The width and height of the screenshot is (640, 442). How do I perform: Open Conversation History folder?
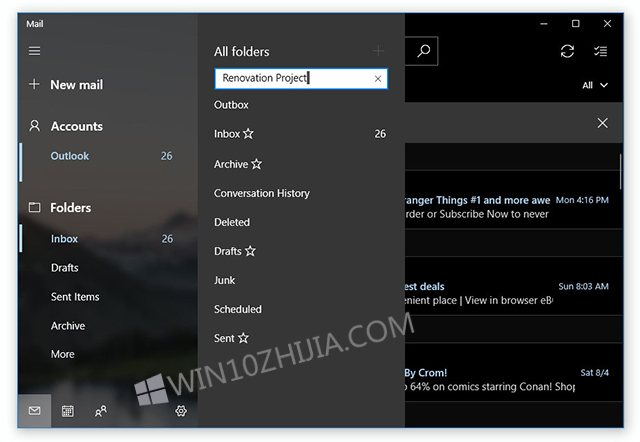tap(301, 193)
